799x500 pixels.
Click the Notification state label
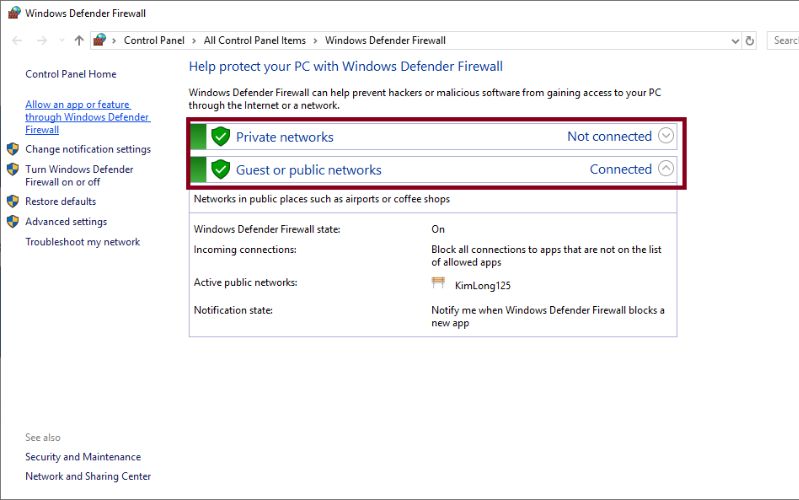[233, 310]
